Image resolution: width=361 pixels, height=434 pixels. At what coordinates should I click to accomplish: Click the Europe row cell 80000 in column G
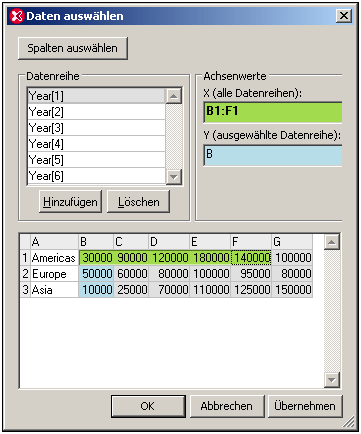[x=292, y=274]
